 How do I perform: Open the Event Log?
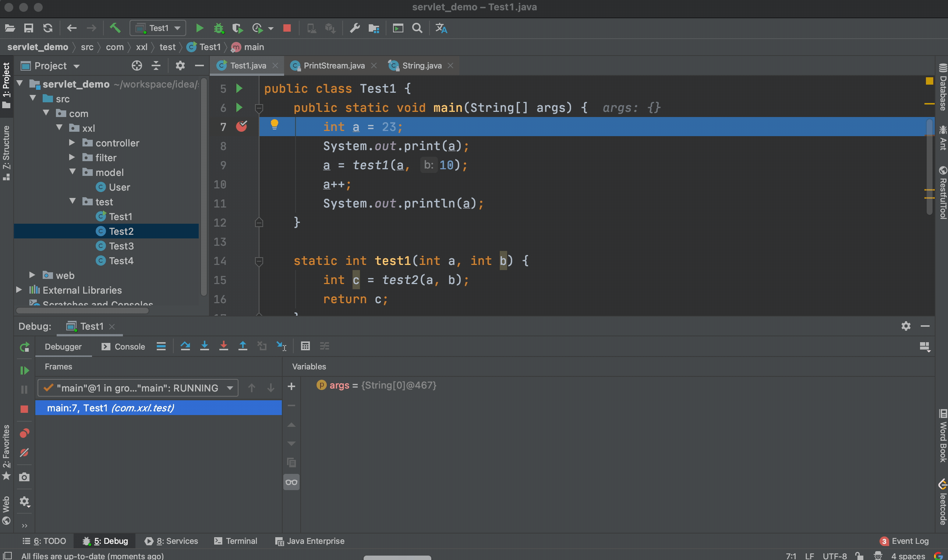click(x=904, y=541)
